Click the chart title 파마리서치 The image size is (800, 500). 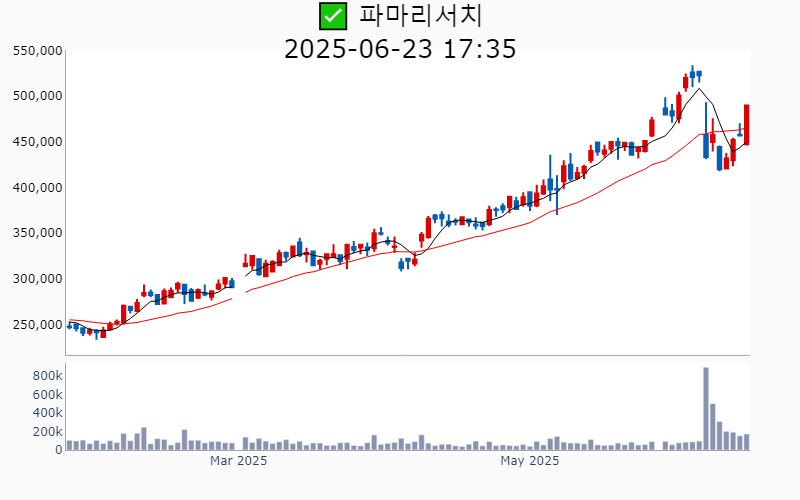pyautogui.click(x=420, y=15)
